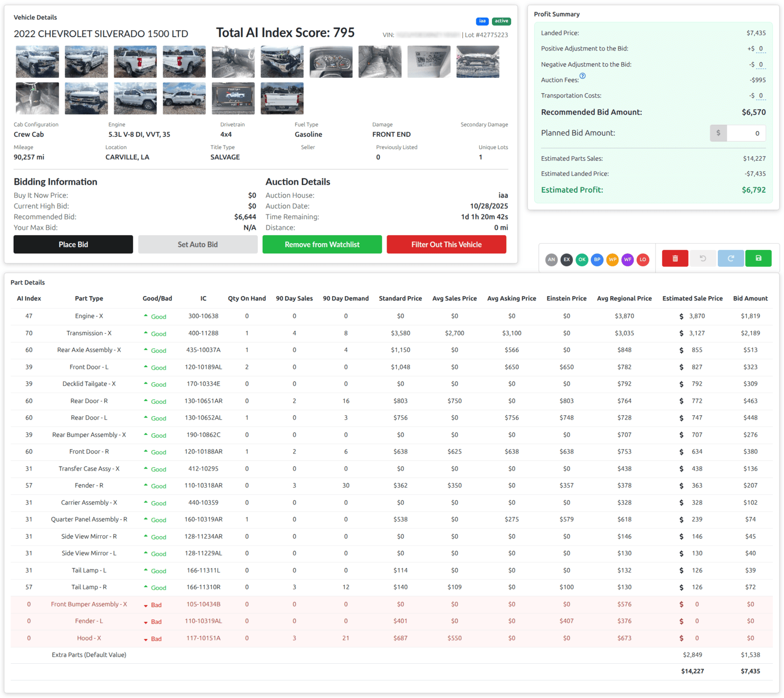Click the Planned Bid Amount input field

(x=746, y=133)
